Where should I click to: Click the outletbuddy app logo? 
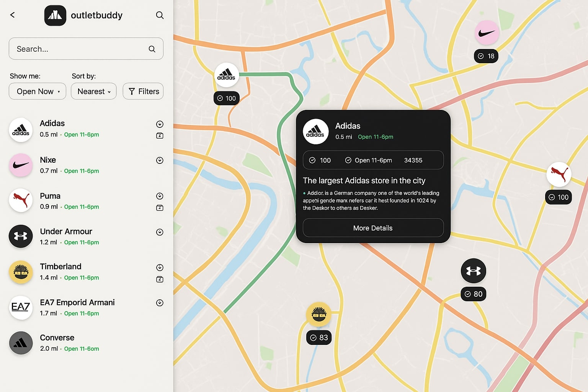point(55,15)
